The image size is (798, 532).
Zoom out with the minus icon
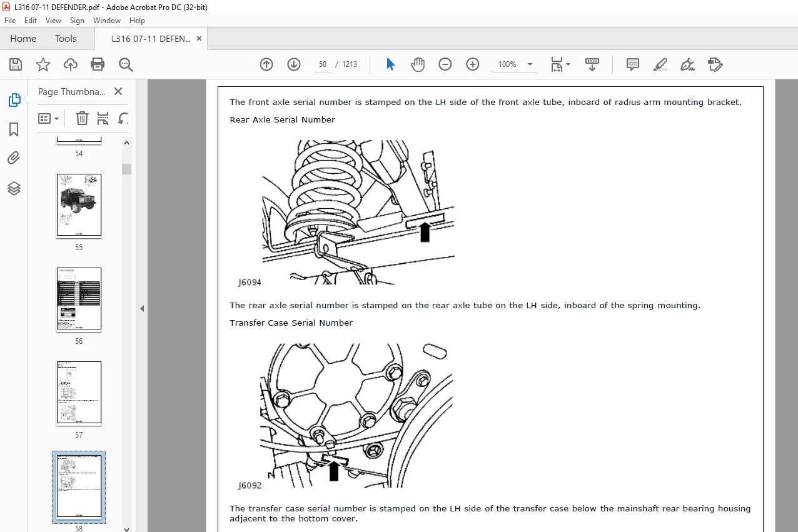(x=445, y=64)
